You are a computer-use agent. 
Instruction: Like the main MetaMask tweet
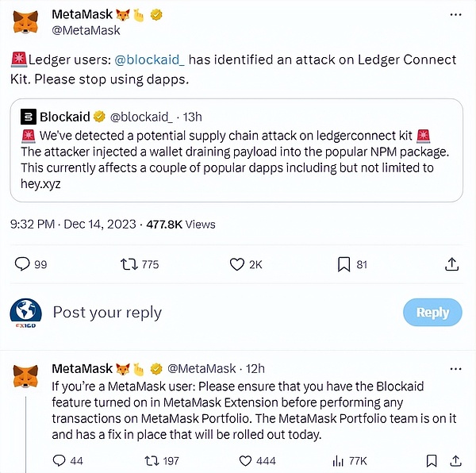[236, 264]
